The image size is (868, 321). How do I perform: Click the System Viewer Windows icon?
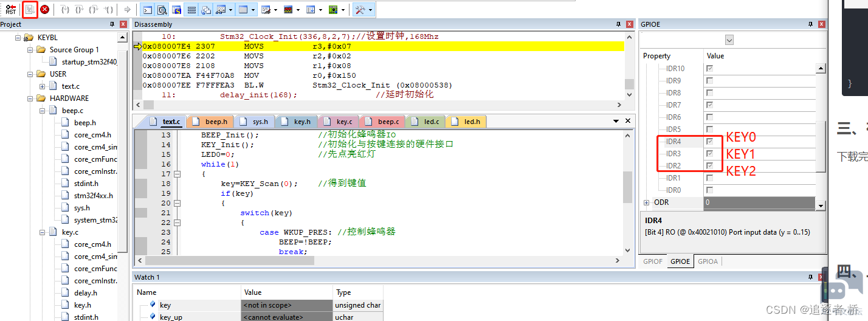[x=333, y=10]
